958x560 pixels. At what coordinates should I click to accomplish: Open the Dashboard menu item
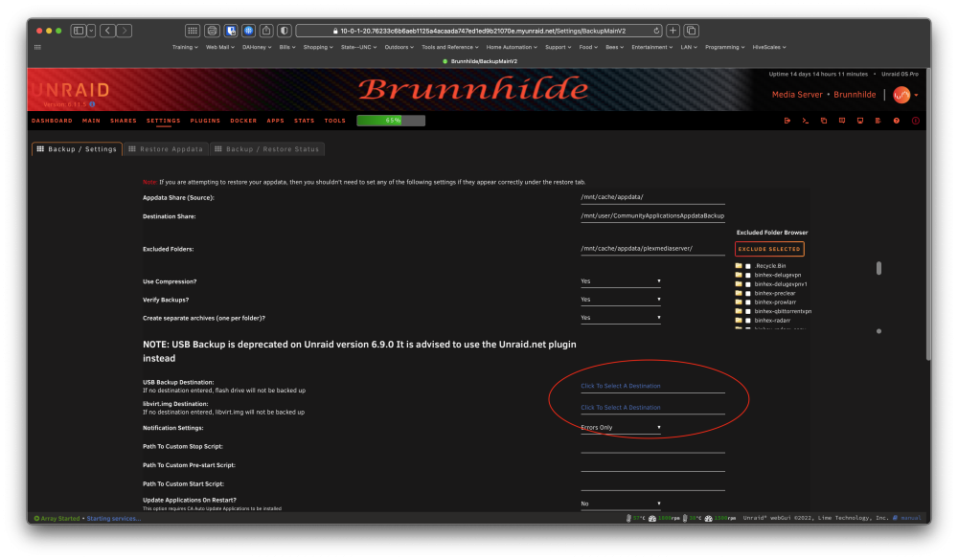pos(52,121)
